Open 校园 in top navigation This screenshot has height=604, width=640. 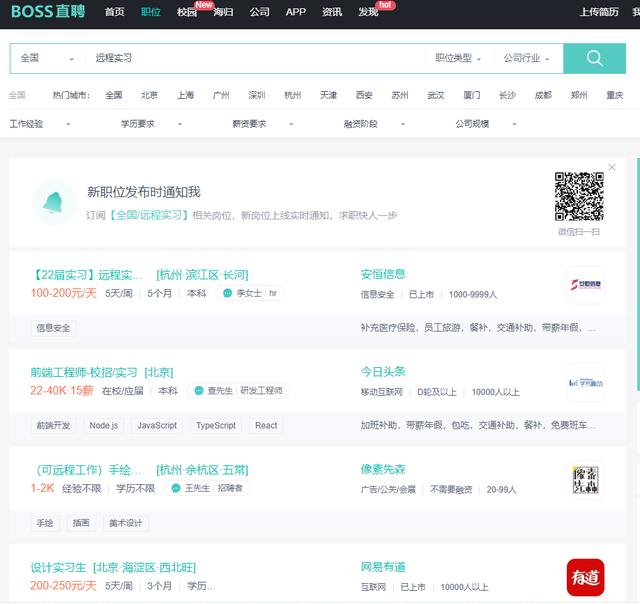187,12
